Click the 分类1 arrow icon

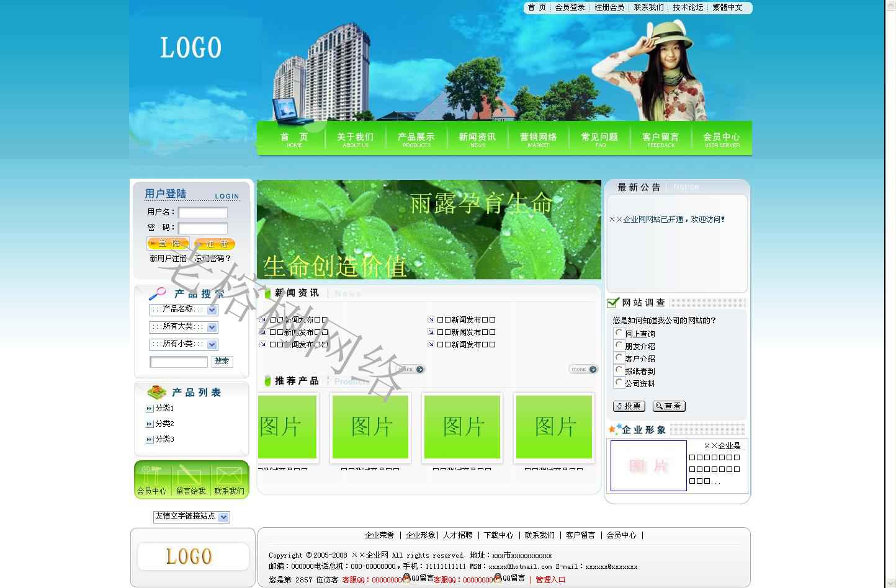149,409
